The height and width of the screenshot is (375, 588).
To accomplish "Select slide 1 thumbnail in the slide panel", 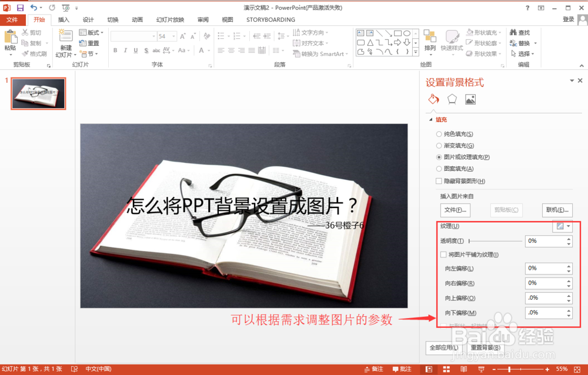I will (x=39, y=93).
